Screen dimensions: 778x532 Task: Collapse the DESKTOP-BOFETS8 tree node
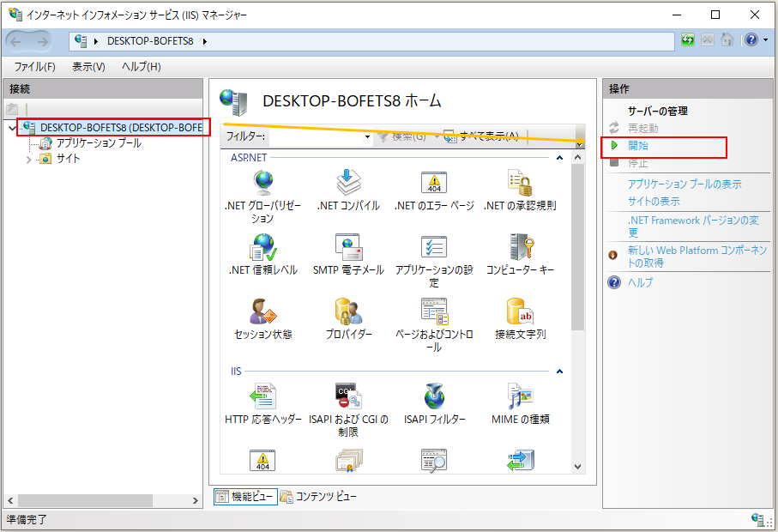(12, 128)
